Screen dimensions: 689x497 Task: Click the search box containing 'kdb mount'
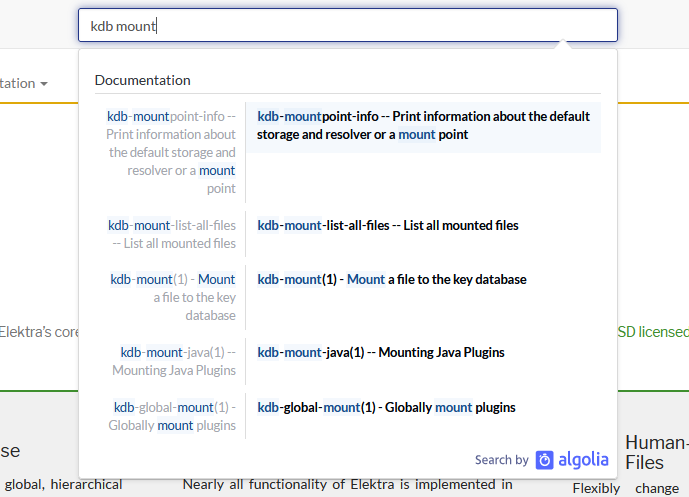click(348, 25)
